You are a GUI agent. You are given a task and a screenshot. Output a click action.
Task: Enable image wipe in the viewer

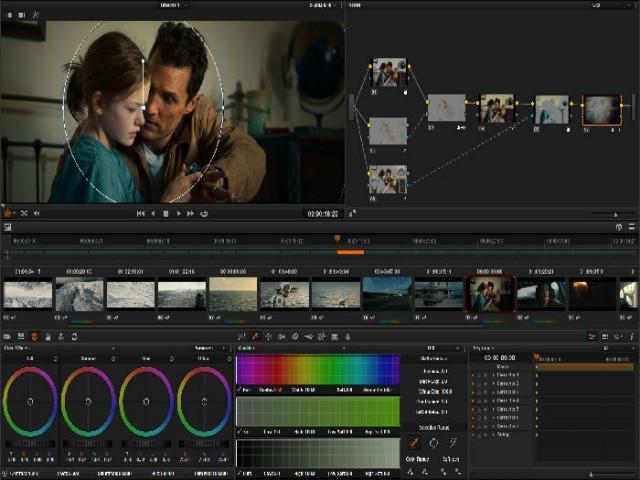[9, 15]
